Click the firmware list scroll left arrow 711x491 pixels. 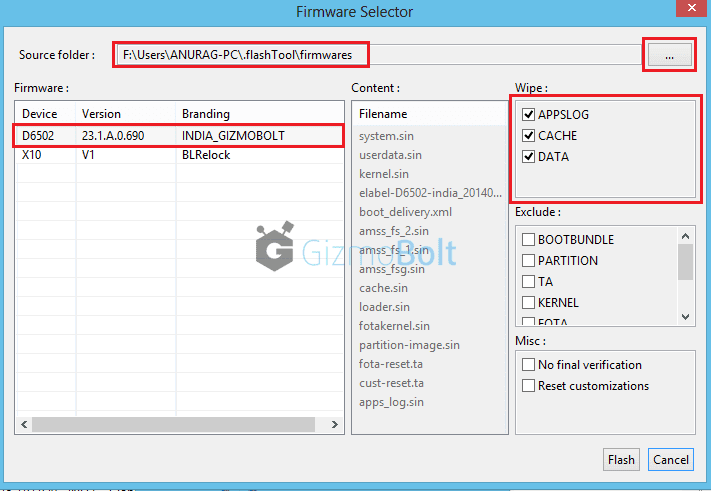click(24, 424)
